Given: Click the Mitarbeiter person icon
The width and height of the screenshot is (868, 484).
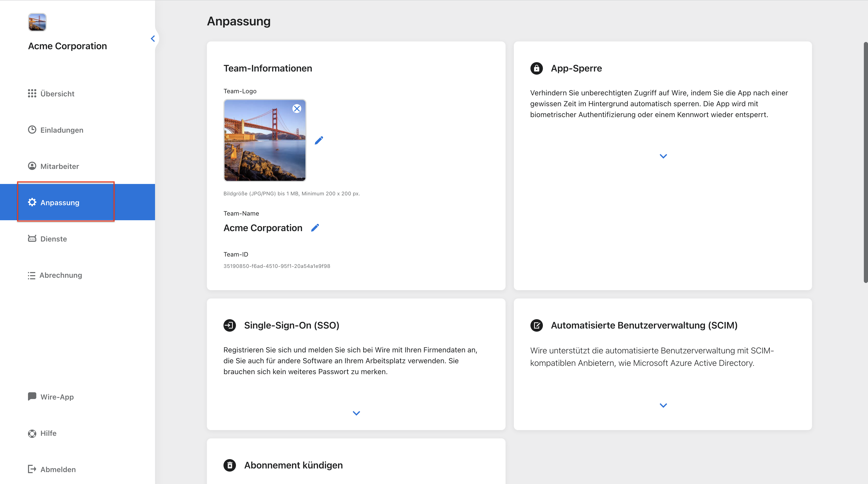Looking at the screenshot, I should click(32, 166).
